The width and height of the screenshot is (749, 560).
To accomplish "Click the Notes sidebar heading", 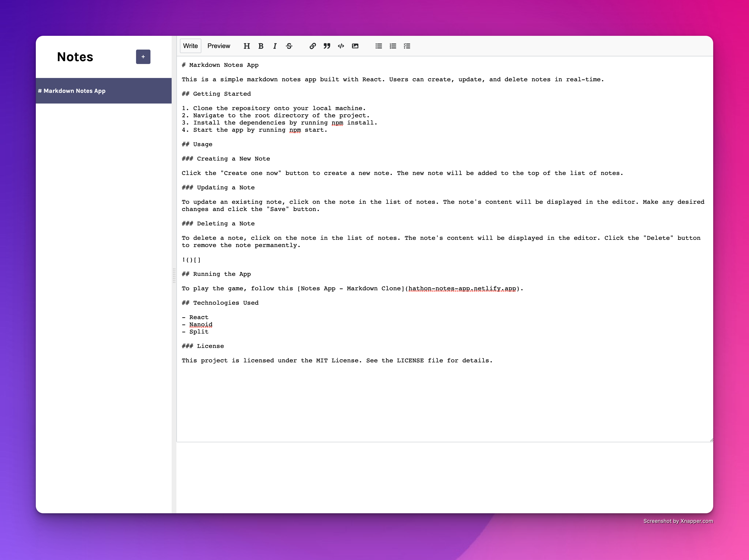I will (75, 57).
